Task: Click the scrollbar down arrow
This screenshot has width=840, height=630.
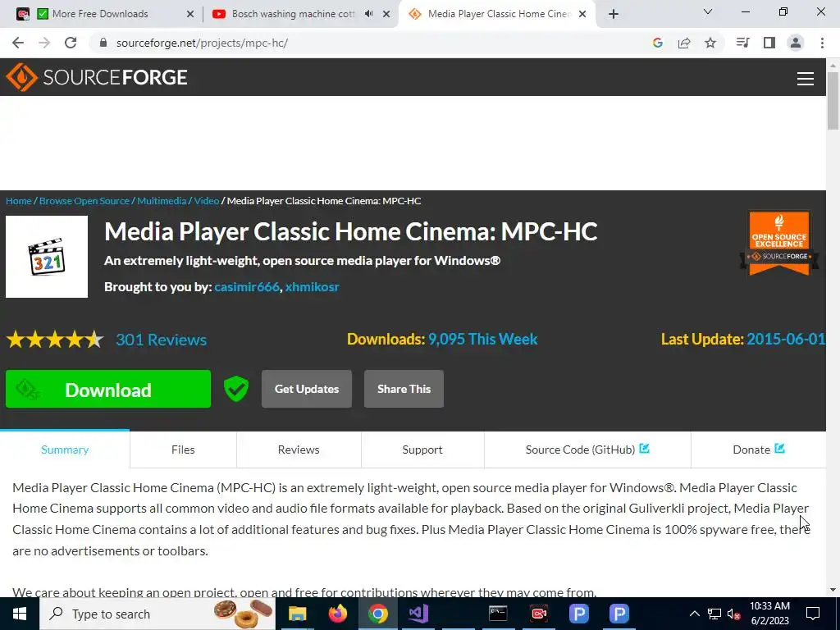Action: (833, 590)
